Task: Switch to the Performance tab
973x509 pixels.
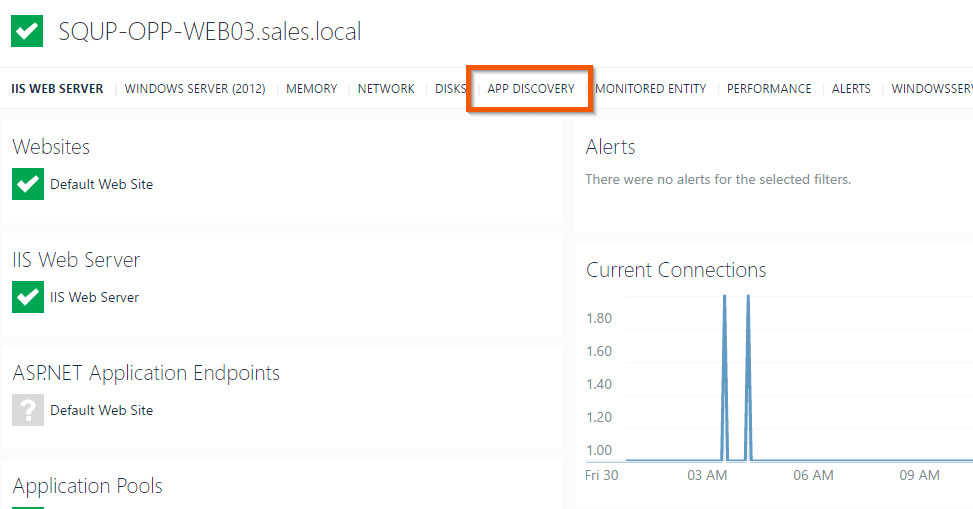Action: click(x=769, y=89)
